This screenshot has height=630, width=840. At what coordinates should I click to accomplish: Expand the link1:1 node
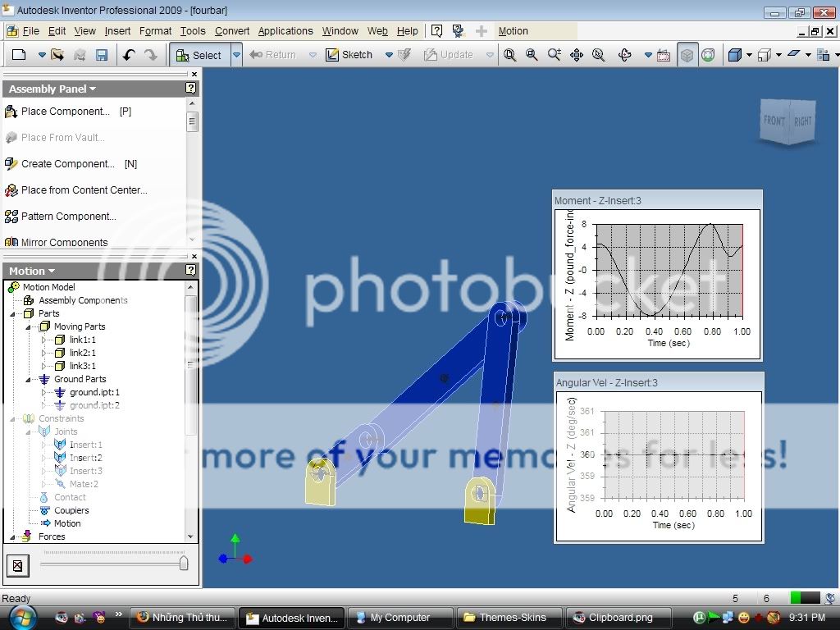tap(44, 340)
